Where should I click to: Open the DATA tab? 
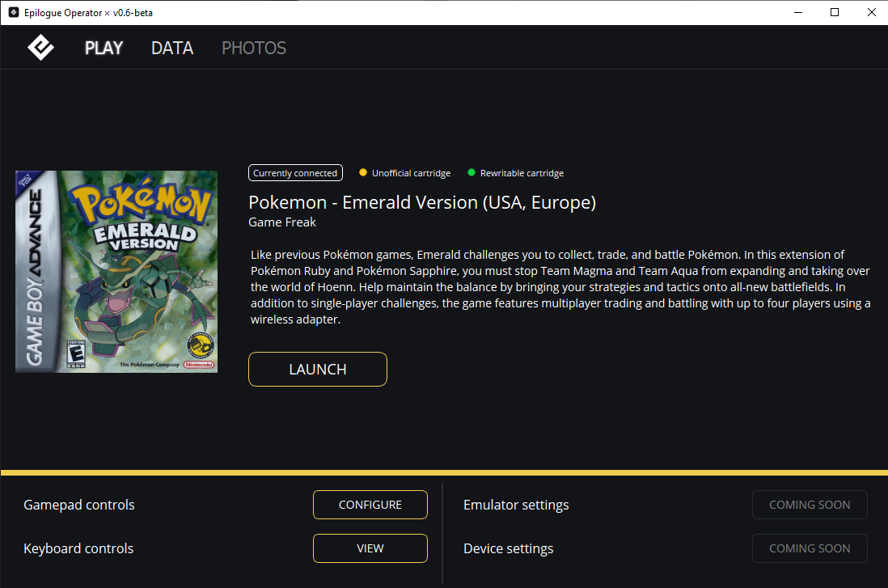(172, 49)
